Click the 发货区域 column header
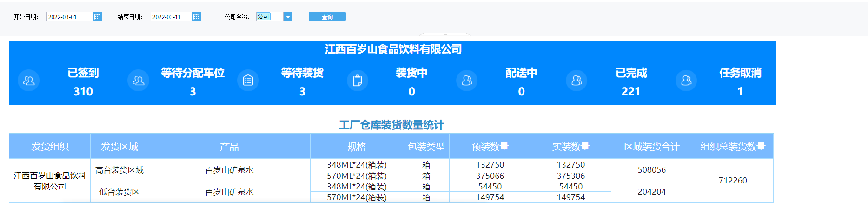868x203 pixels. 119,147
